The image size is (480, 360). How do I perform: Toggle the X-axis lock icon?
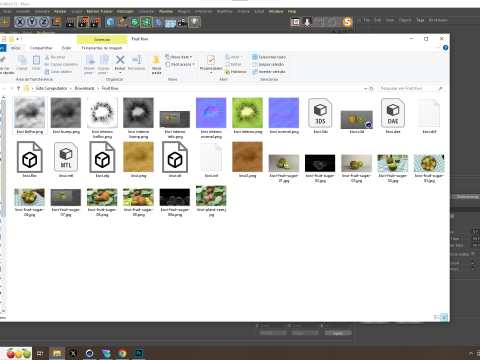(20, 22)
